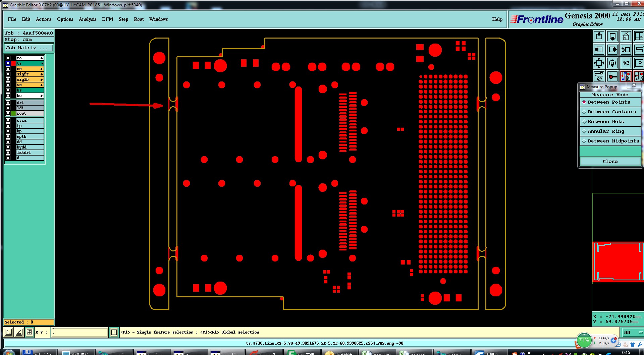Toggle the 'cvia' layer checkbox

coord(8,120)
